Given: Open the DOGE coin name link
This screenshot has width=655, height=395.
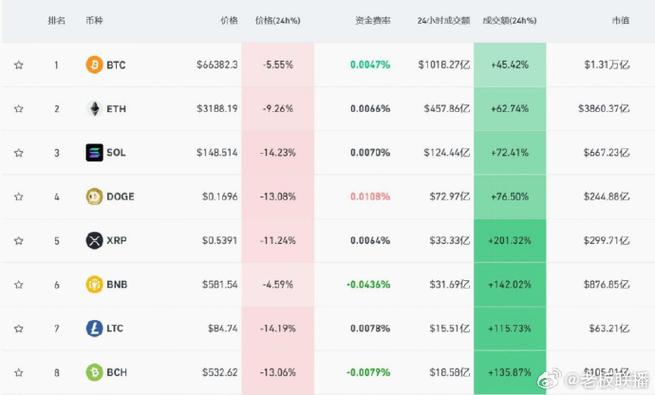Looking at the screenshot, I should tap(120, 196).
